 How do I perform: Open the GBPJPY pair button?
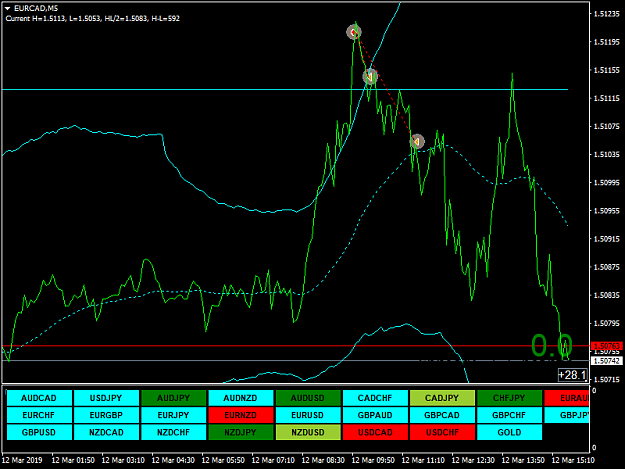click(x=566, y=415)
